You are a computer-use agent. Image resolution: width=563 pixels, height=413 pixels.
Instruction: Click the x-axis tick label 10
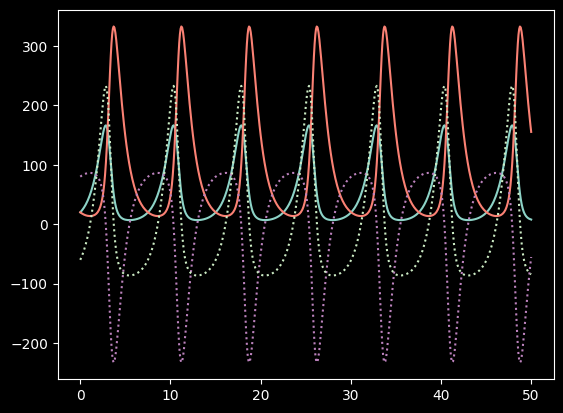[171, 395]
